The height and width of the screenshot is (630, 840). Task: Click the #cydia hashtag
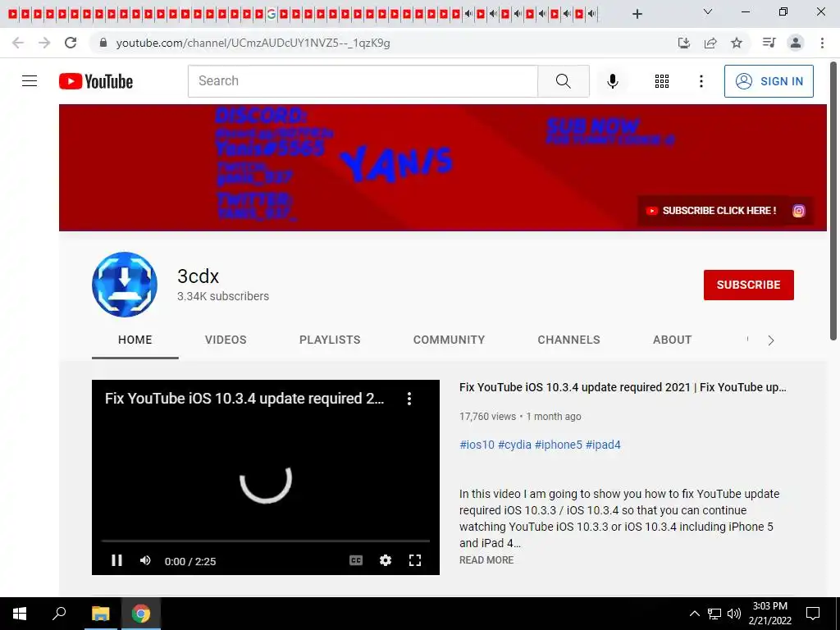(x=514, y=445)
